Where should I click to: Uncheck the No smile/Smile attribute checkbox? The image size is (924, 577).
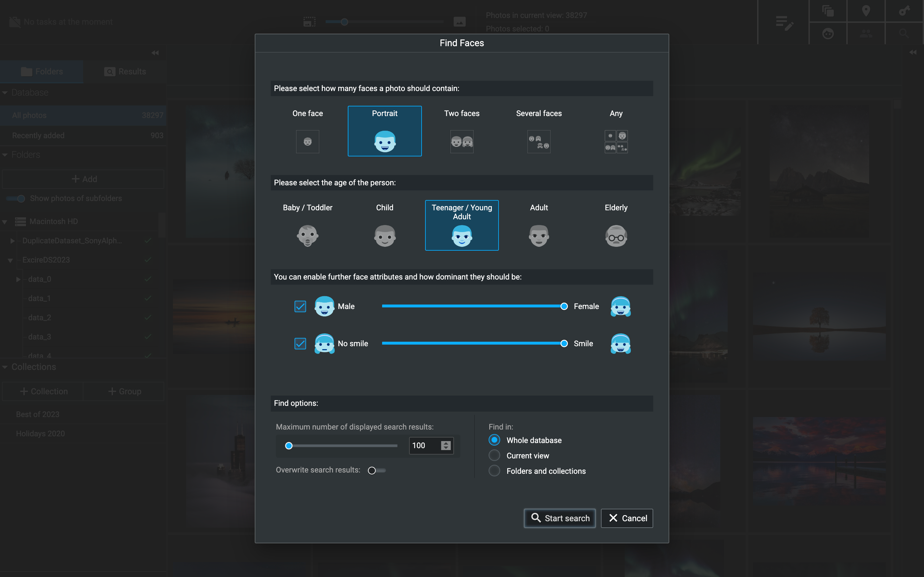pos(300,343)
